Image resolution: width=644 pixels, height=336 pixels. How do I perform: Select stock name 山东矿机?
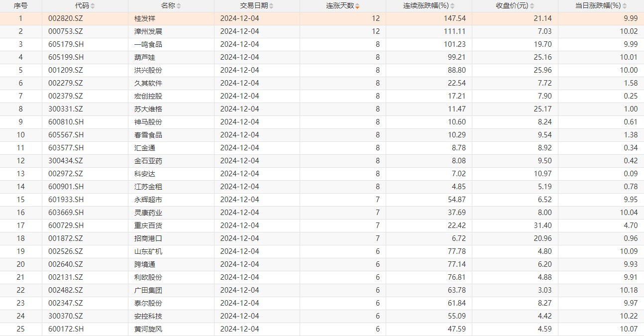[148, 251]
